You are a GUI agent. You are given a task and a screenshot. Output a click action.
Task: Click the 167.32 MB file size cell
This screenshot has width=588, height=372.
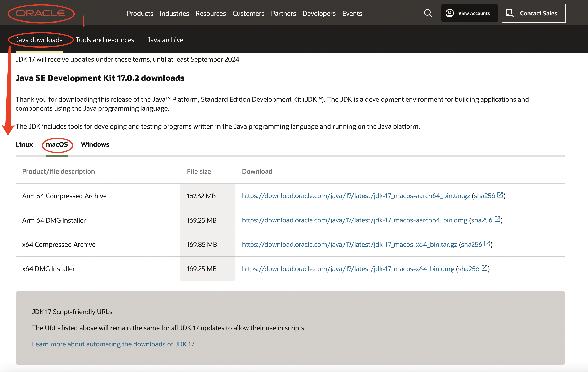pos(208,196)
